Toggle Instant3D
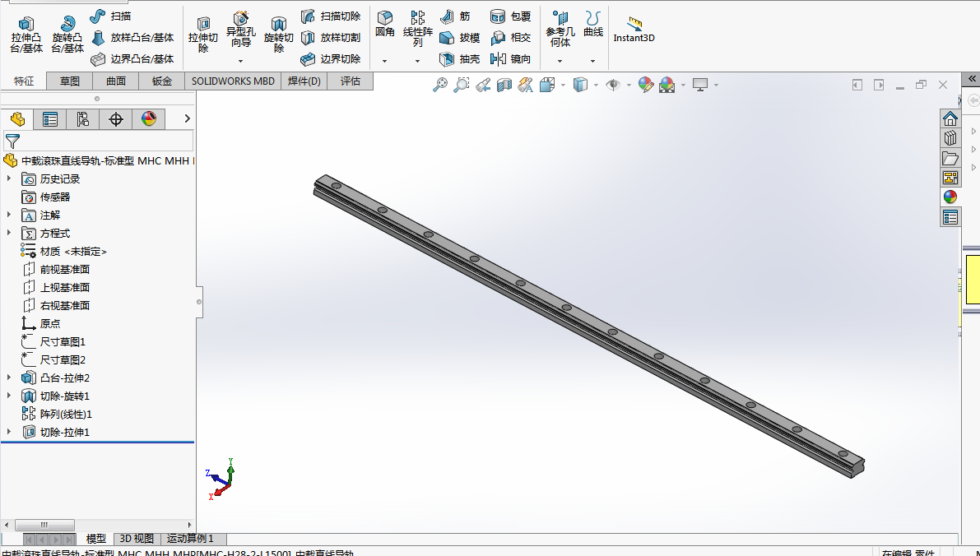The height and width of the screenshot is (556, 980). pyautogui.click(x=634, y=30)
